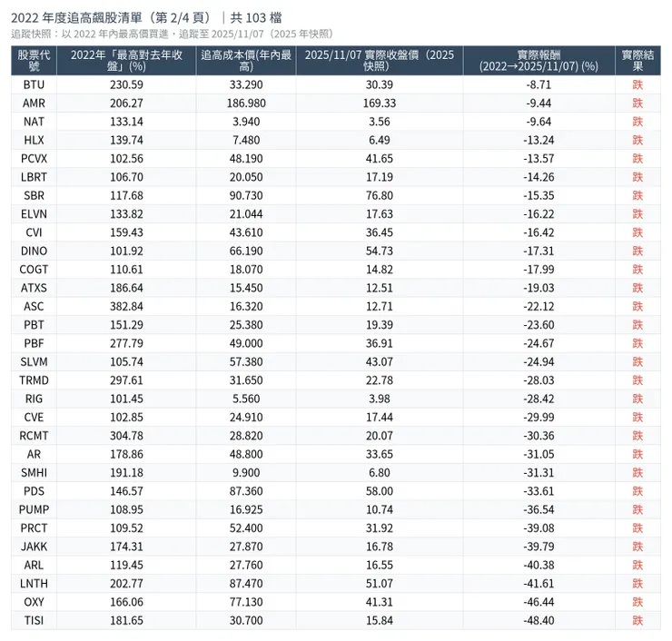The image size is (672, 641).
Task: Click the 159.43 value in CVI row
Action: click(126, 232)
